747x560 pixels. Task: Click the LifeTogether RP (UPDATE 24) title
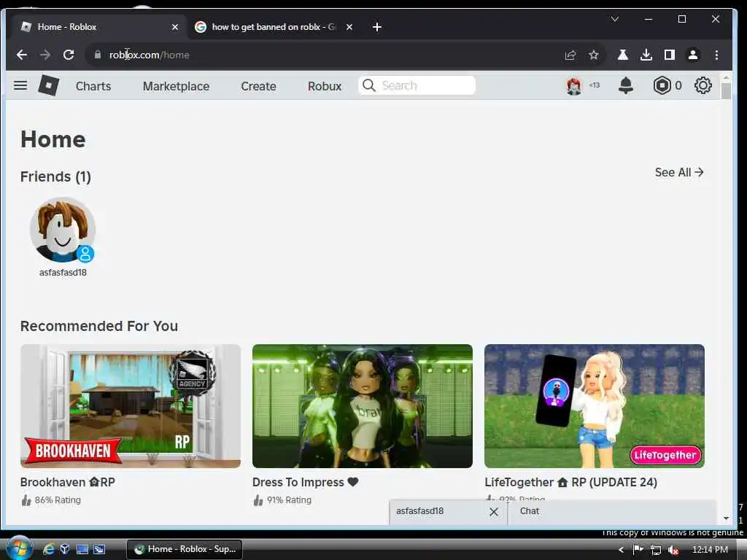click(570, 483)
